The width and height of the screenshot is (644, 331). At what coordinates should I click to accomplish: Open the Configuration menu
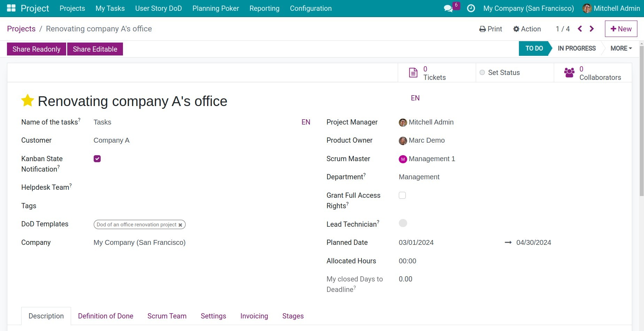[x=311, y=8]
